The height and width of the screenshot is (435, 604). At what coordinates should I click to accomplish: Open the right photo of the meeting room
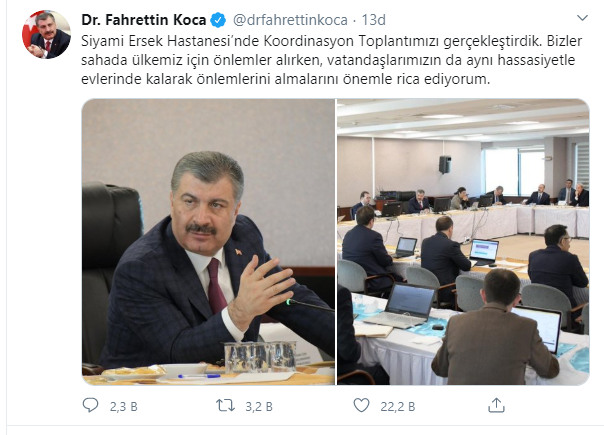tap(463, 242)
